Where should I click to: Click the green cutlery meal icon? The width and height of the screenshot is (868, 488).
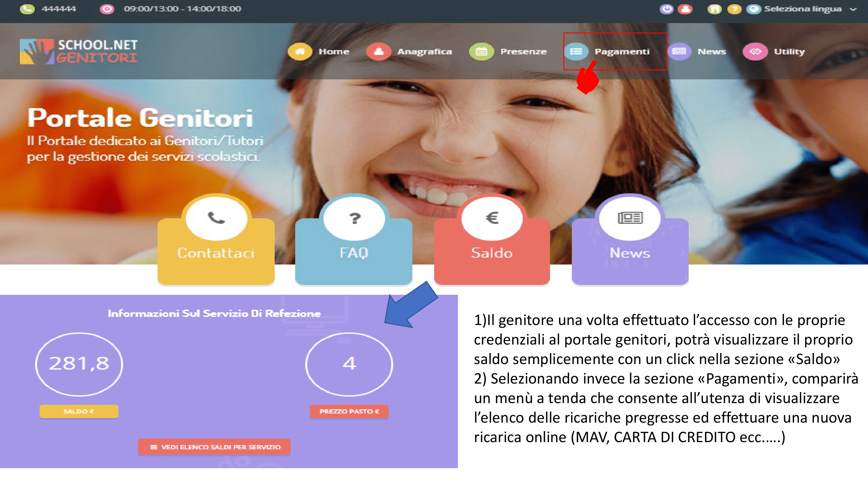click(x=714, y=9)
